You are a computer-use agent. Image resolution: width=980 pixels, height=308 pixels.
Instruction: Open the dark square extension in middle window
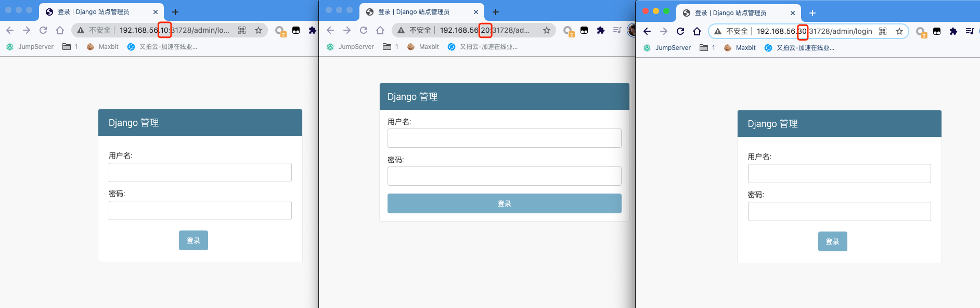584,30
